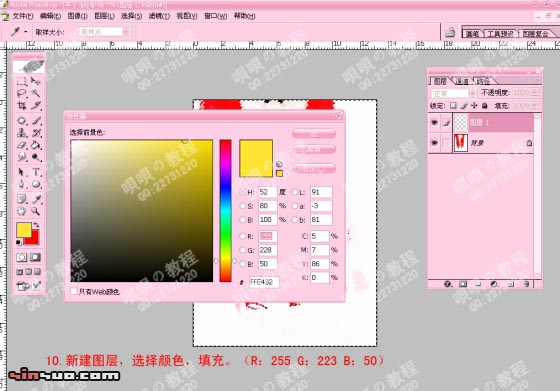The width and height of the screenshot is (560, 391).
Task: Click the foreground yellow color swatch in toolbox
Action: tap(23, 229)
